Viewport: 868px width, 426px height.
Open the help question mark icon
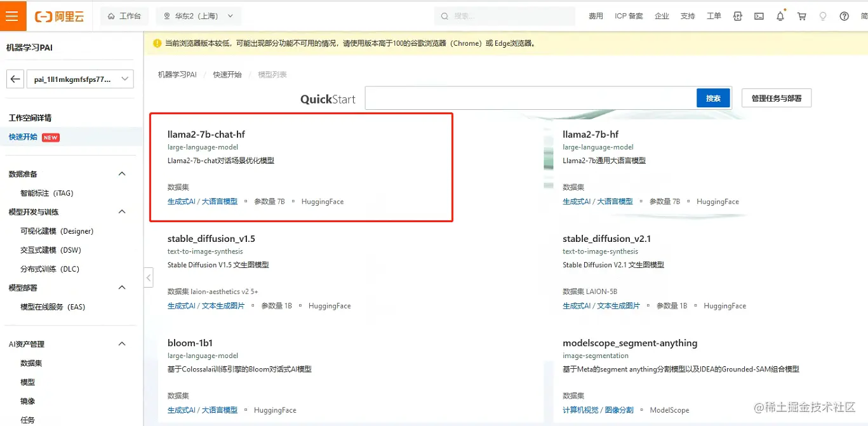click(844, 16)
